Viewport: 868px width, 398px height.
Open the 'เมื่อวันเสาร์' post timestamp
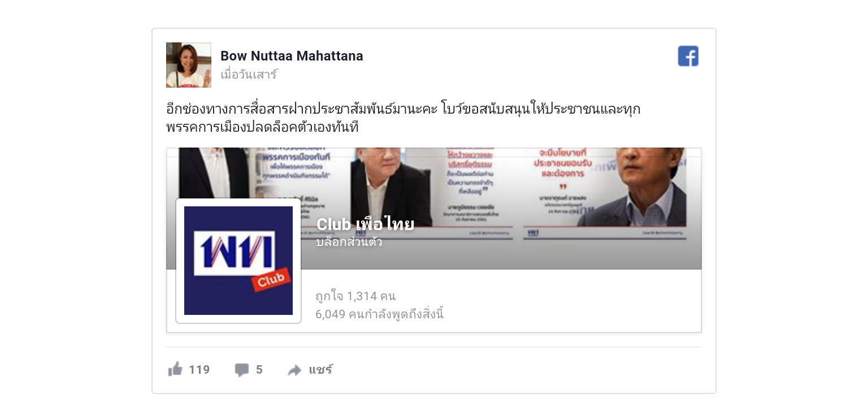249,75
